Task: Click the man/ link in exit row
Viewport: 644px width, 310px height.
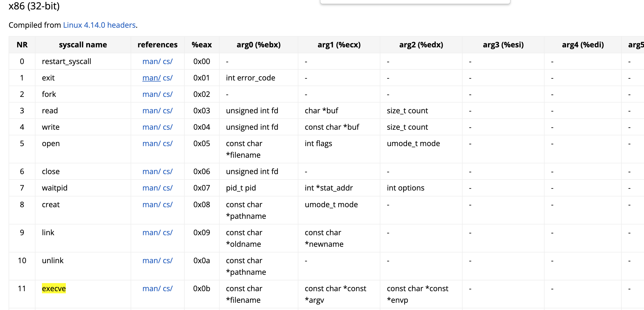Action: coord(151,78)
